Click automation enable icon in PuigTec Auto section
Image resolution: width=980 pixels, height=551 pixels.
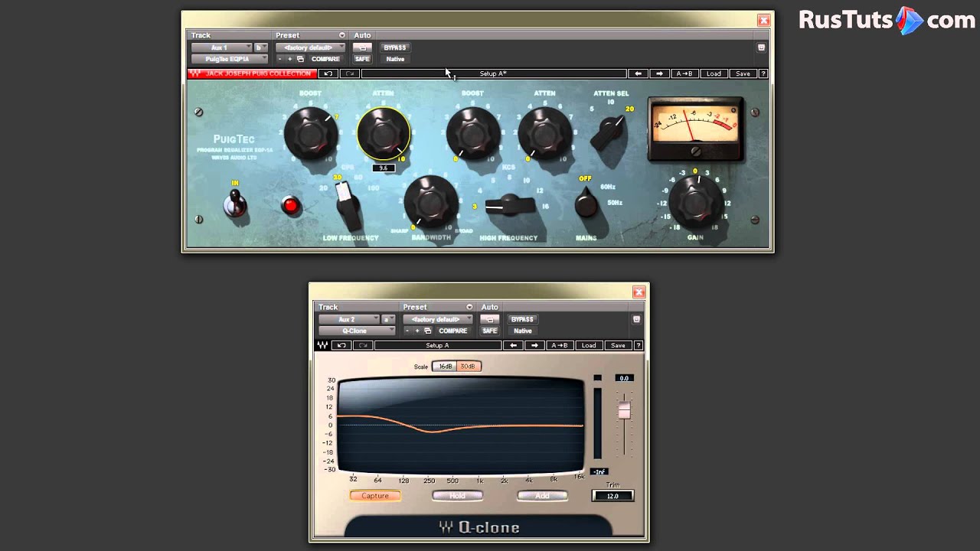[362, 47]
